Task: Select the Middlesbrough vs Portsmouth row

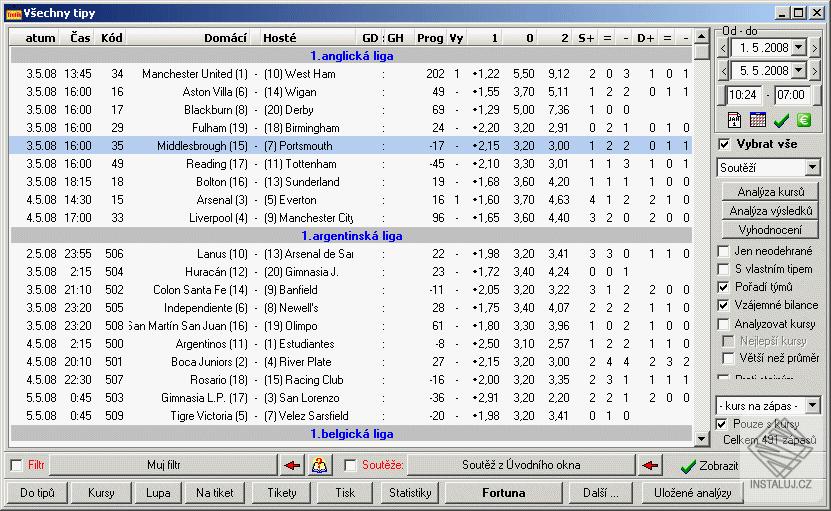Action: pos(351,146)
